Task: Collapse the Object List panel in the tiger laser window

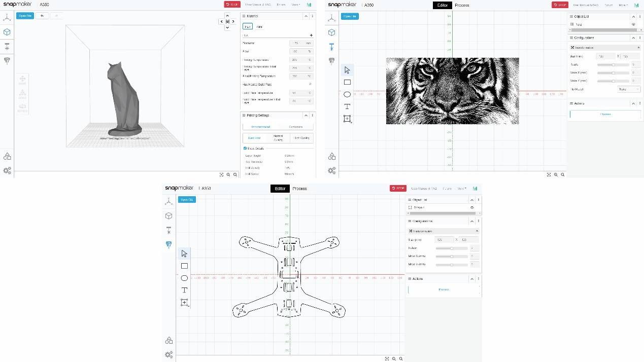Action: [633, 16]
